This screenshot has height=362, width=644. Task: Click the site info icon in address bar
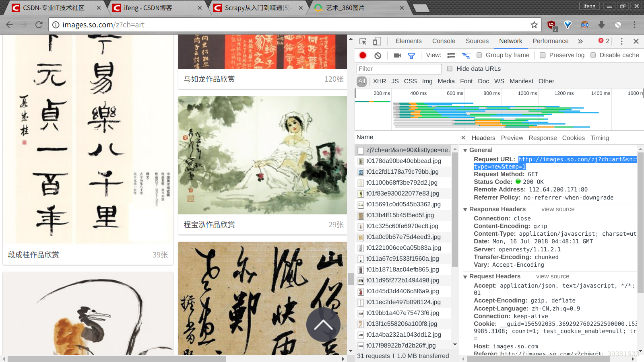(56, 25)
